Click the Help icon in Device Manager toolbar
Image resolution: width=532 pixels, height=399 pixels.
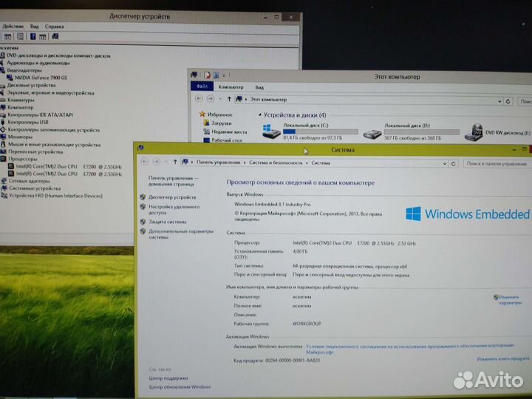[x=35, y=35]
